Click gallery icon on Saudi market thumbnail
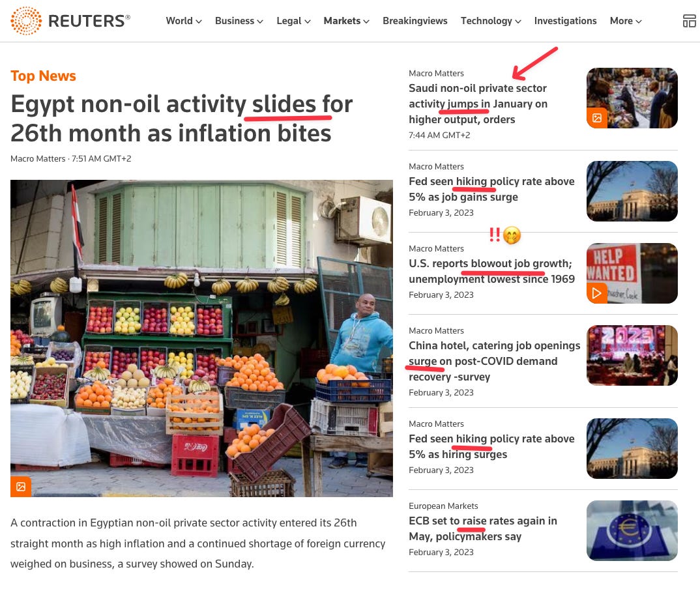Screen dimensions: 700x604 point(597,118)
